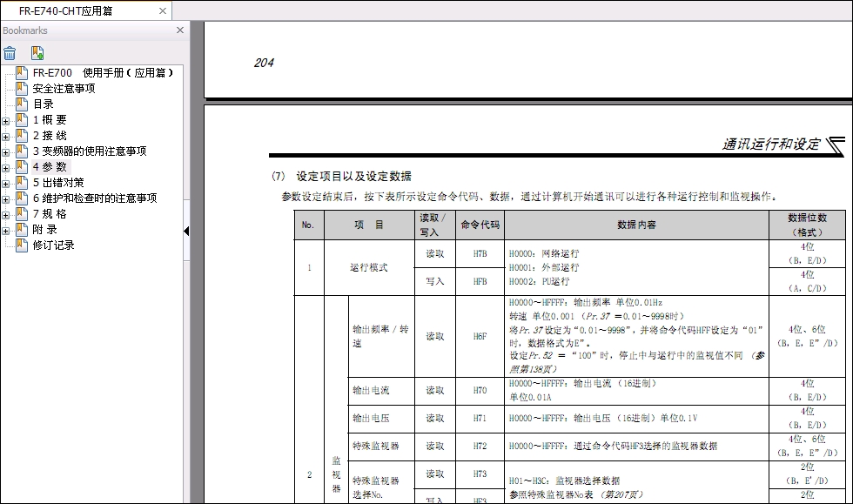
Task: Close the Bookmarks panel
Action: tap(180, 30)
